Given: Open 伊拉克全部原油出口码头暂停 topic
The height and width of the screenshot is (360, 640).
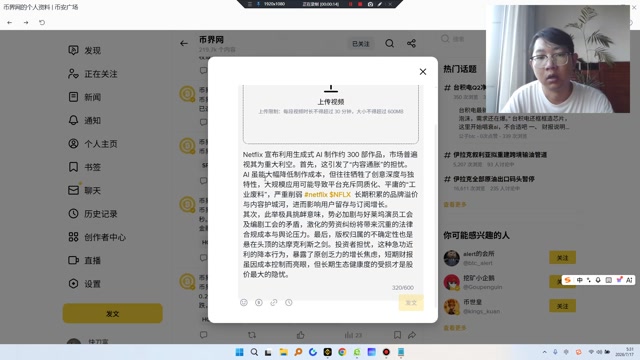Looking at the screenshot, I should click(x=493, y=179).
